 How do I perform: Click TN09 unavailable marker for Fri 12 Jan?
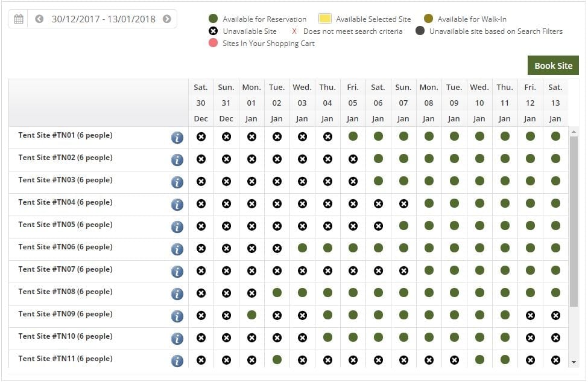(x=530, y=315)
